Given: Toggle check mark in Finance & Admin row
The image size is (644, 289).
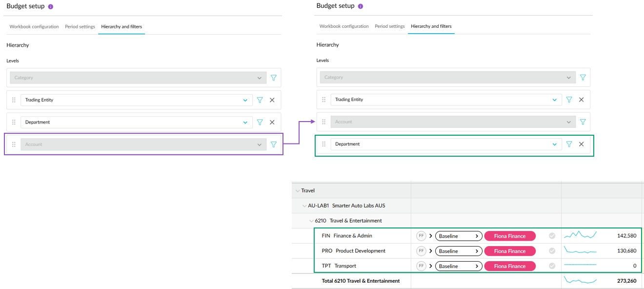Looking at the screenshot, I should (552, 236).
